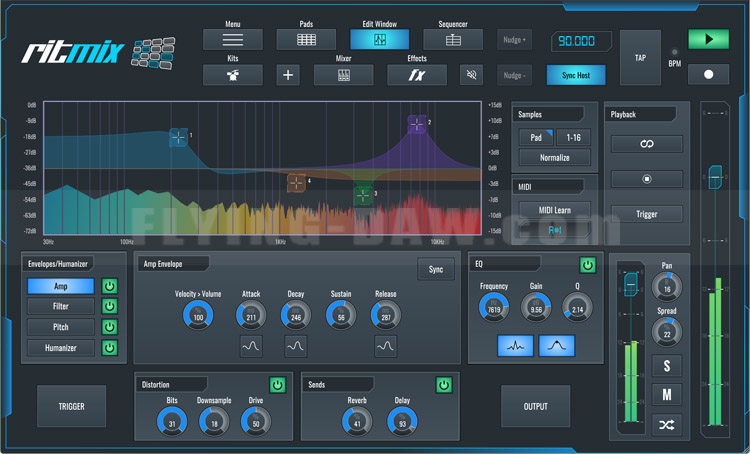Select EQ node 4 handle
Screen dimensions: 750x454
[296, 183]
